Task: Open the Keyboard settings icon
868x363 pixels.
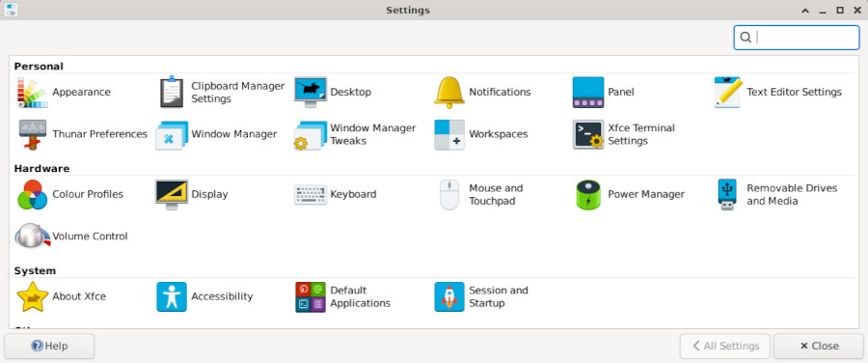Action: (x=310, y=194)
